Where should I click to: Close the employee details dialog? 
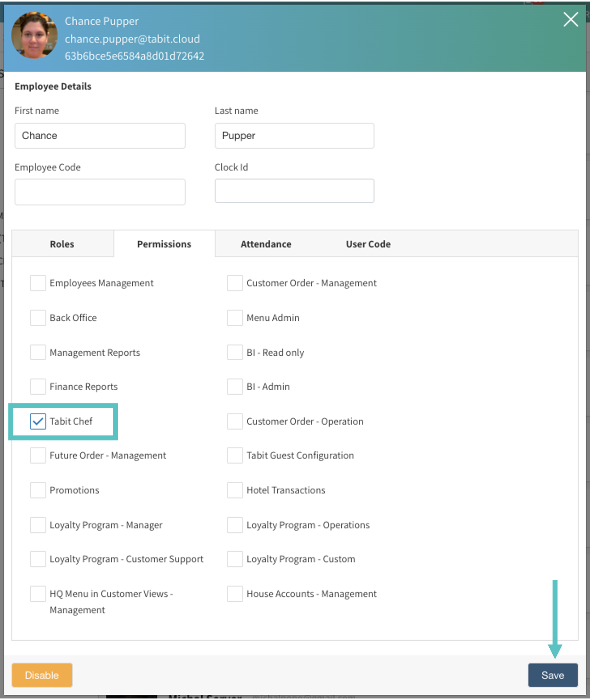click(570, 19)
